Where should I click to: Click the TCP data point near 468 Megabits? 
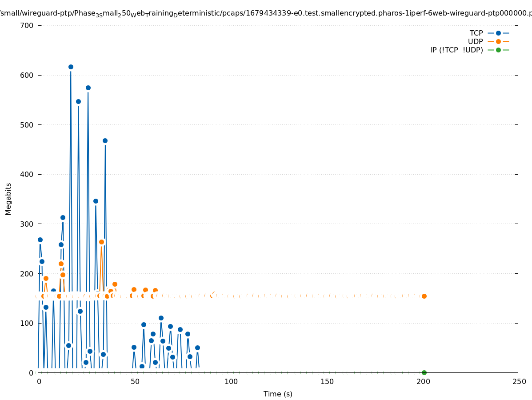[105, 140]
